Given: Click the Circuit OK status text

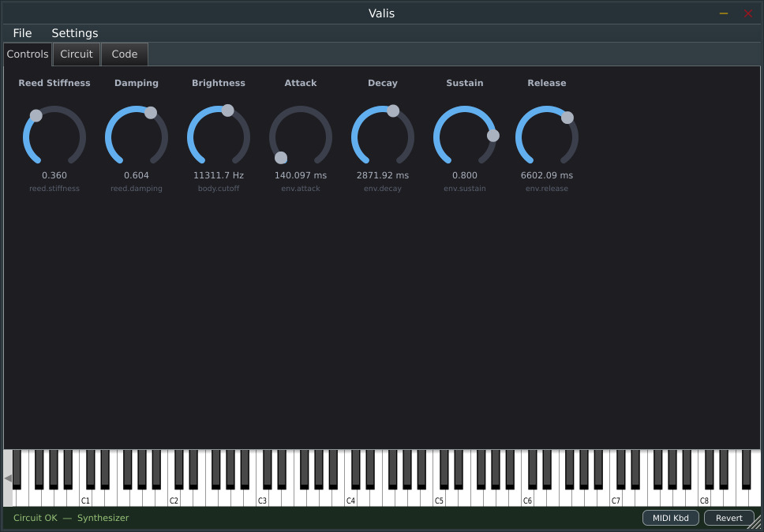Looking at the screenshot, I should point(35,518).
